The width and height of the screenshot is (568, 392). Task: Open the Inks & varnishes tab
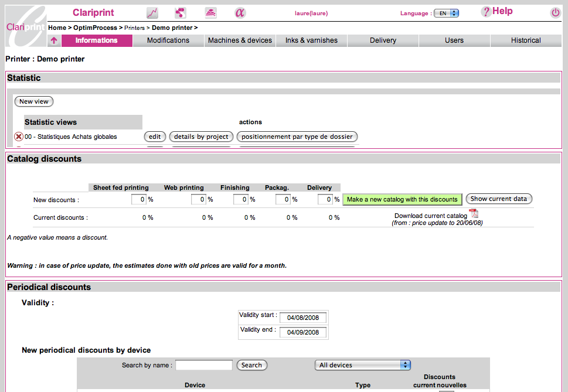coord(311,40)
